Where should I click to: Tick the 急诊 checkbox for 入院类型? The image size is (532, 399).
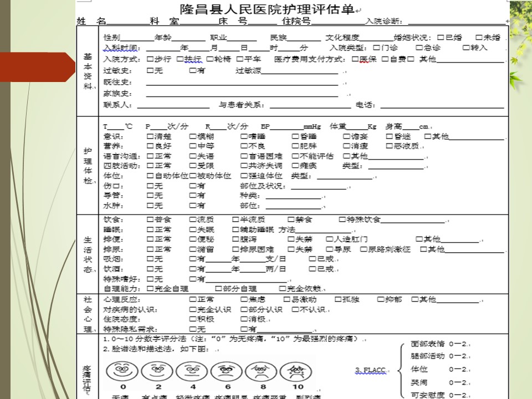[420, 48]
